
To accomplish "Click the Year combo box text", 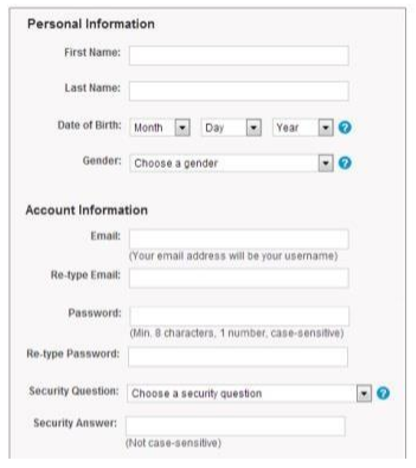I will pyautogui.click(x=287, y=128).
